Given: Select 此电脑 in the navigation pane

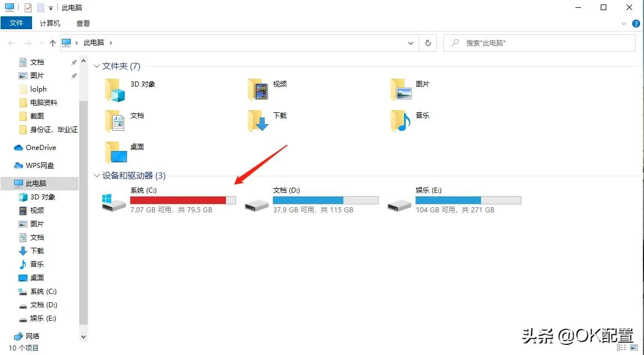Looking at the screenshot, I should 39,184.
